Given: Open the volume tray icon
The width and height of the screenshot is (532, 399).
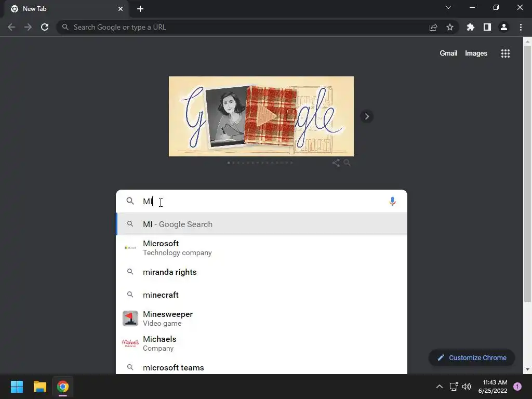Looking at the screenshot, I should point(467,387).
